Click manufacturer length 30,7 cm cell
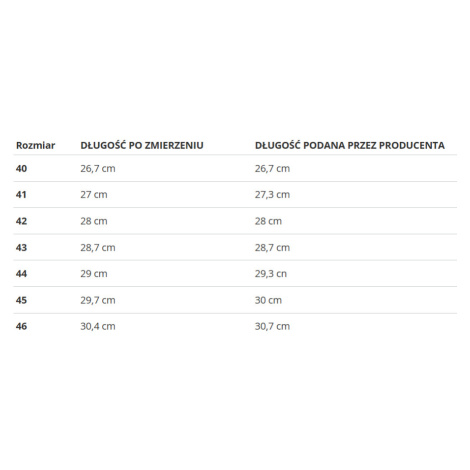The width and height of the screenshot is (470, 470). [x=272, y=326]
